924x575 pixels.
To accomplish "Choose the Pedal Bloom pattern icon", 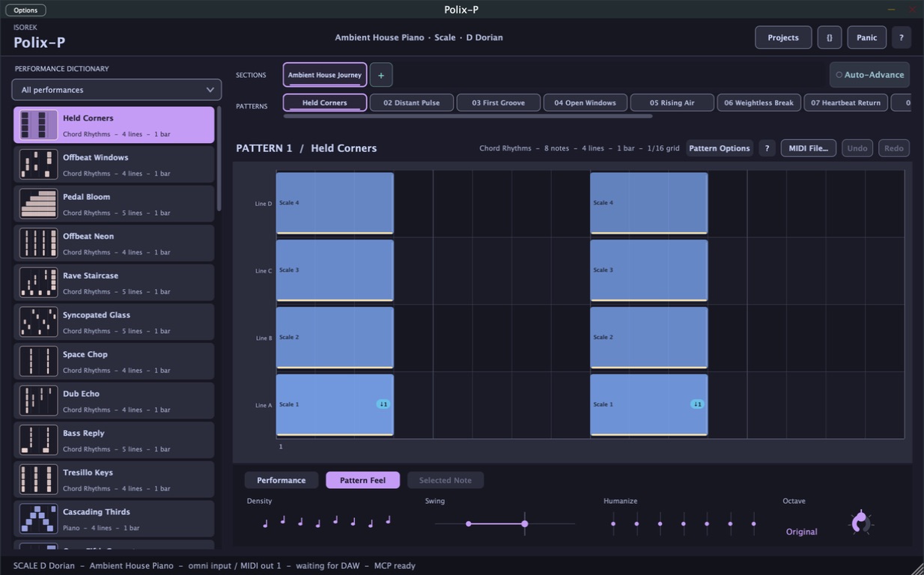I will pyautogui.click(x=38, y=204).
